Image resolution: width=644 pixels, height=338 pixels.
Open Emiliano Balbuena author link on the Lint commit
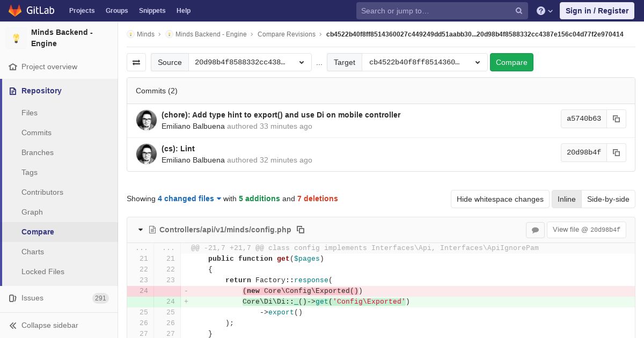[x=193, y=160]
